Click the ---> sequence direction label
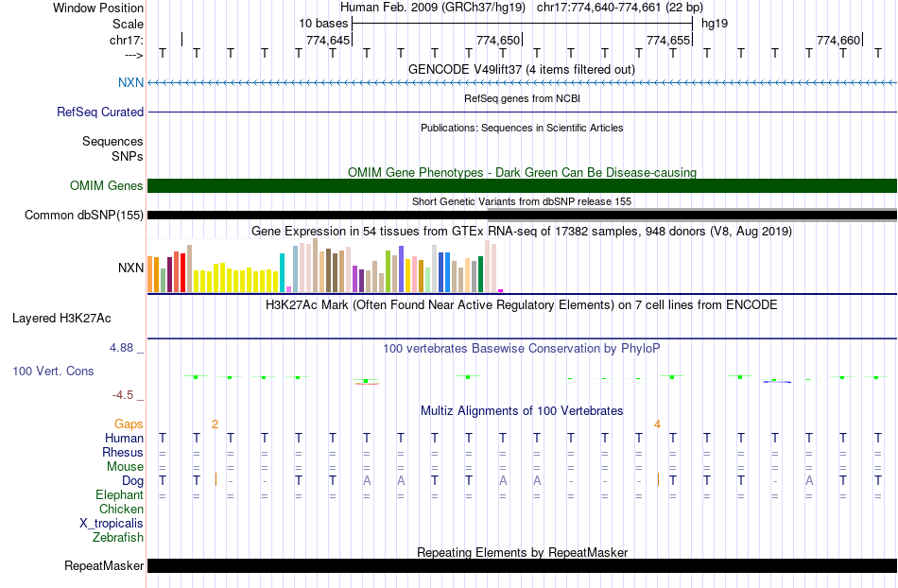This screenshot has height=588, width=898. pyautogui.click(x=133, y=55)
